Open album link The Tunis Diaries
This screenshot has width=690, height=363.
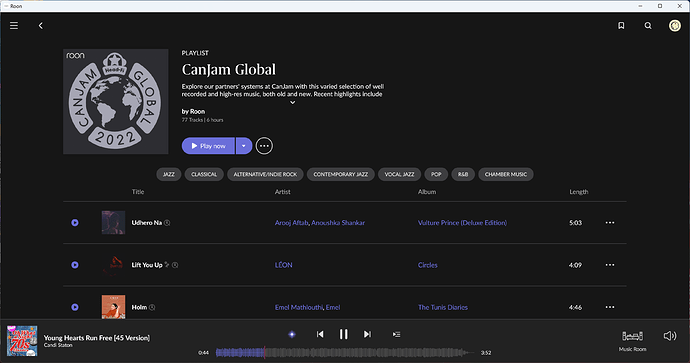(x=443, y=307)
